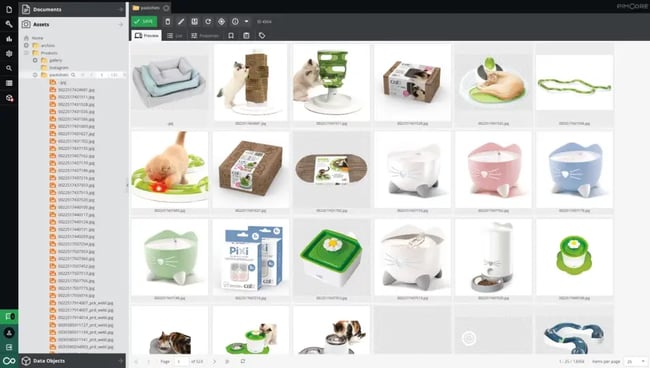Open the Pixi product boxes thumbnail
Viewport: 650px width, 368px height.
tap(250, 257)
